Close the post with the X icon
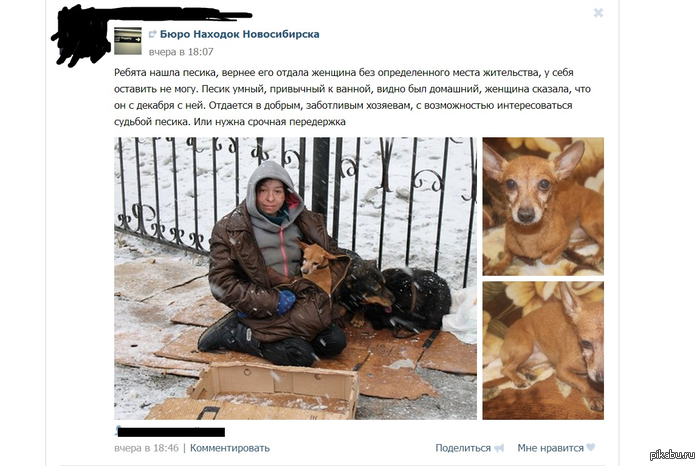Screen dimensions: 700x466 pos(598,13)
